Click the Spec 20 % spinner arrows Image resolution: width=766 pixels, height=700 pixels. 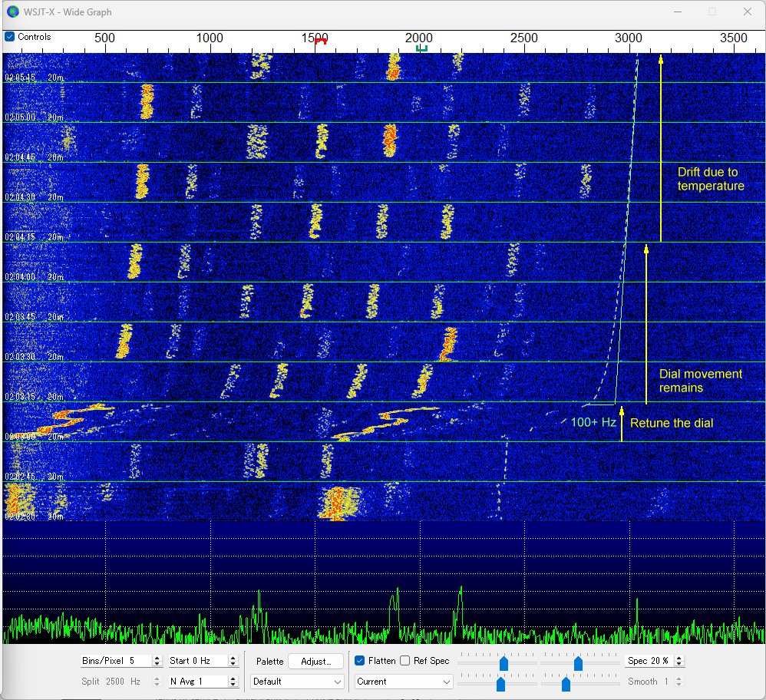[679, 661]
